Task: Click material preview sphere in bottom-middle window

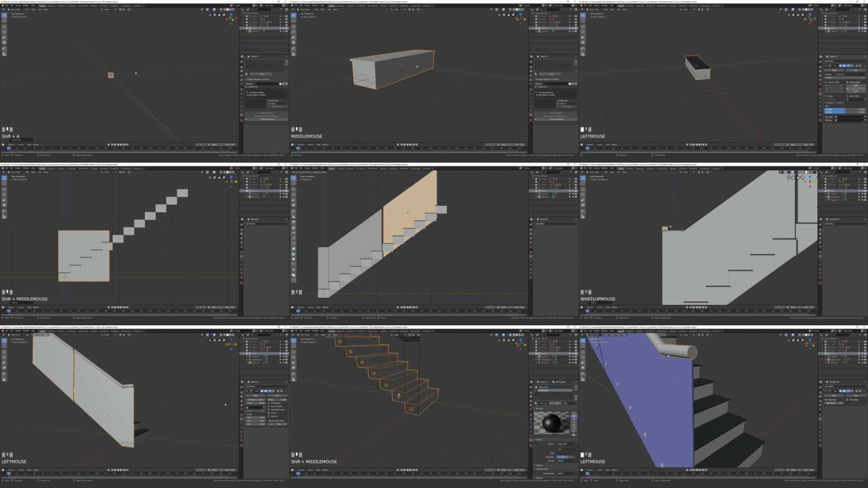Action: point(552,423)
